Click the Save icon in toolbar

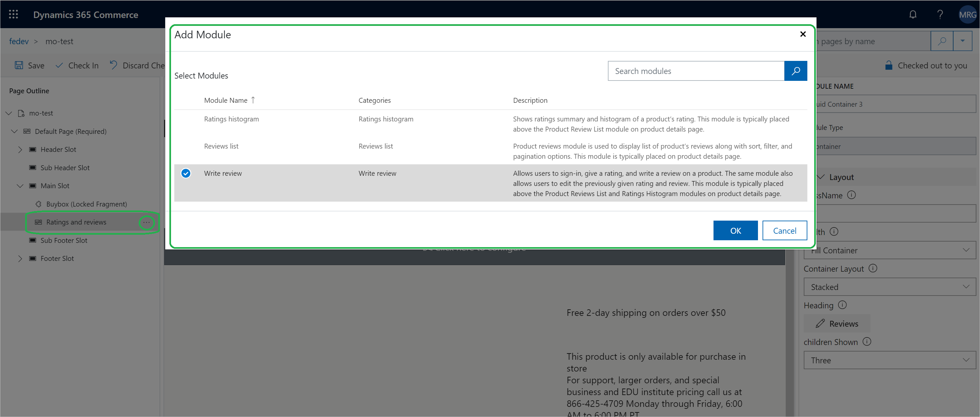click(x=19, y=65)
